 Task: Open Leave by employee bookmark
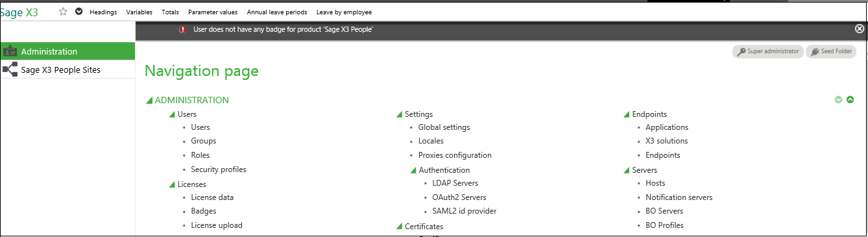point(344,12)
